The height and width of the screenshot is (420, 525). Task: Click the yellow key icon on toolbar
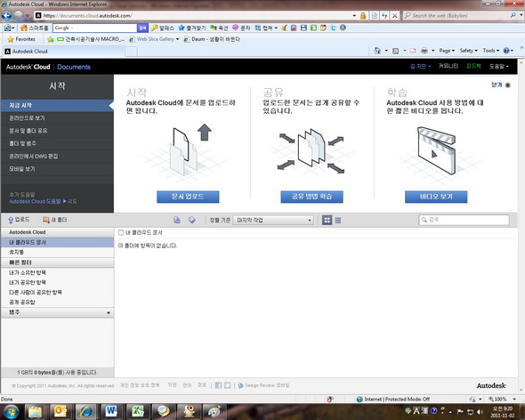coord(154,28)
